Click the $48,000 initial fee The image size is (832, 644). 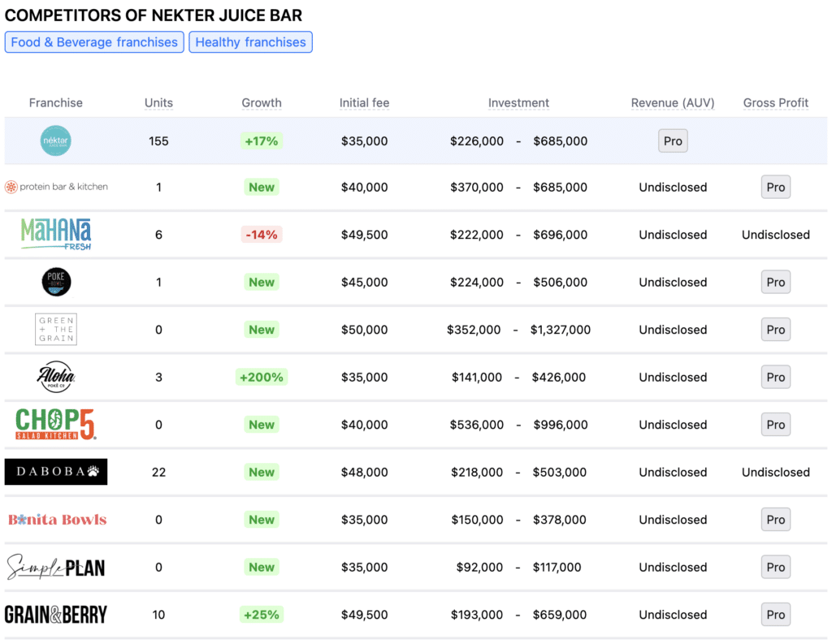pos(365,472)
